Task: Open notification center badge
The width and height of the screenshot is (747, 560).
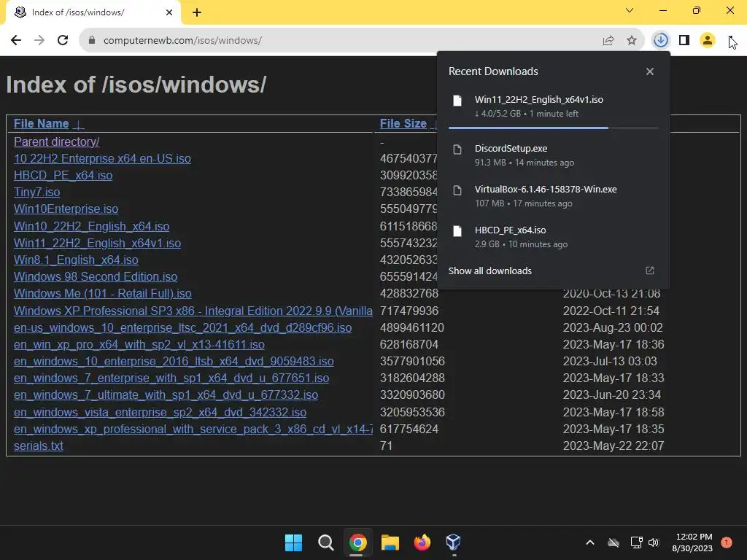Action: coord(727,542)
